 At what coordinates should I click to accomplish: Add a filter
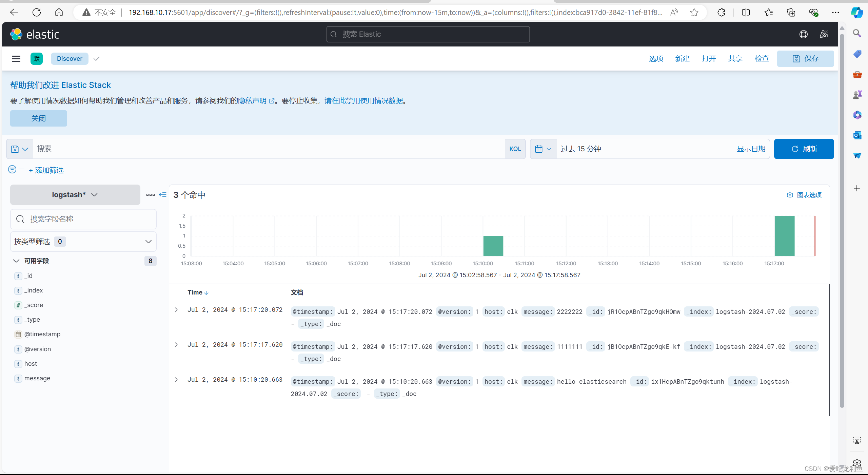tap(46, 170)
